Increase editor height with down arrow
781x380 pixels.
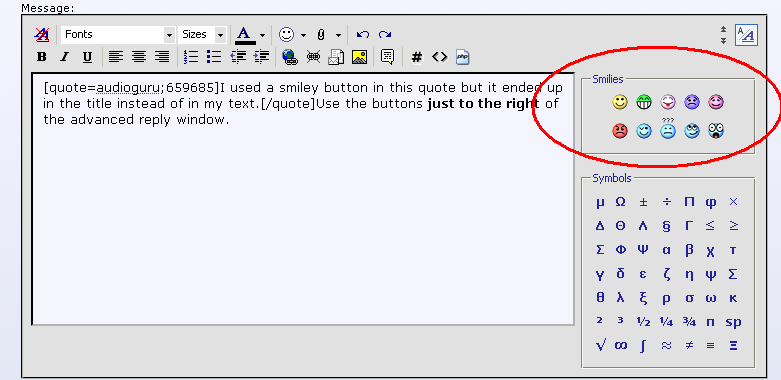click(x=723, y=41)
